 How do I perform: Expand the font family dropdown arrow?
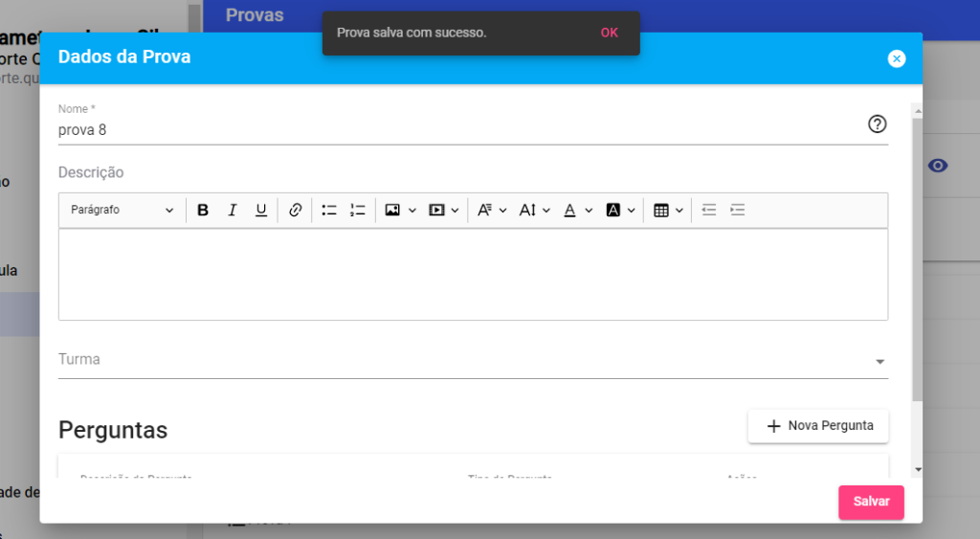point(502,211)
